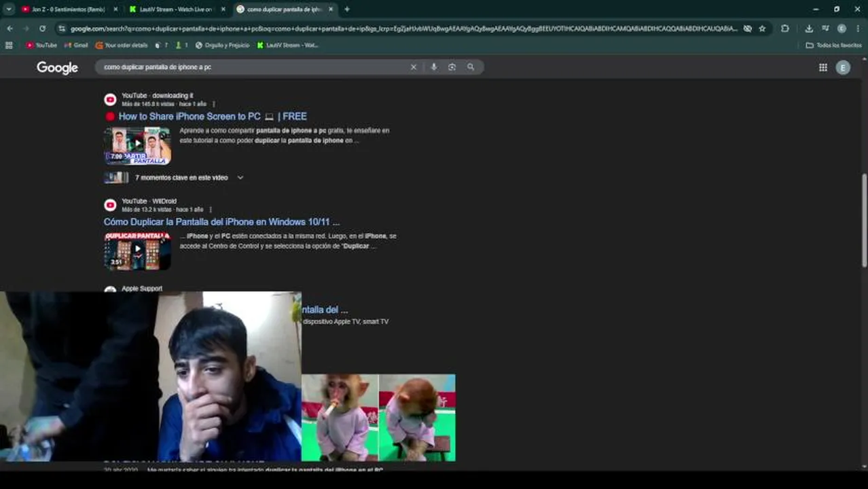Close the como duplicar pantalla tab
Image resolution: width=868 pixels, height=489 pixels.
[331, 10]
